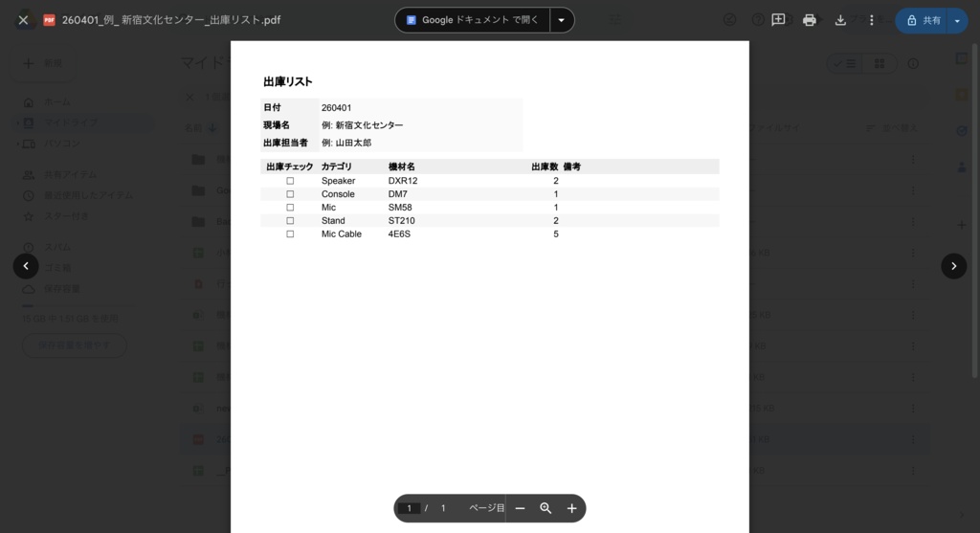Check the 出庫チェック box for Stand
980x533 pixels.
pos(290,221)
